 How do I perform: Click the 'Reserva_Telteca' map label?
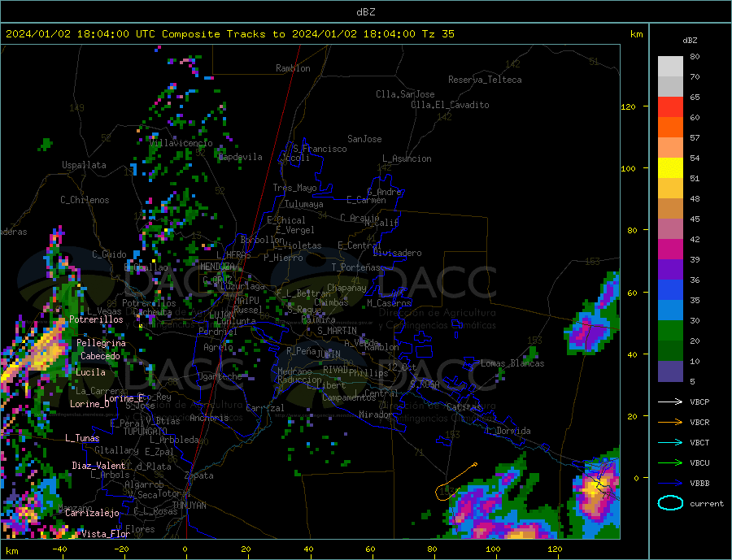485,80
